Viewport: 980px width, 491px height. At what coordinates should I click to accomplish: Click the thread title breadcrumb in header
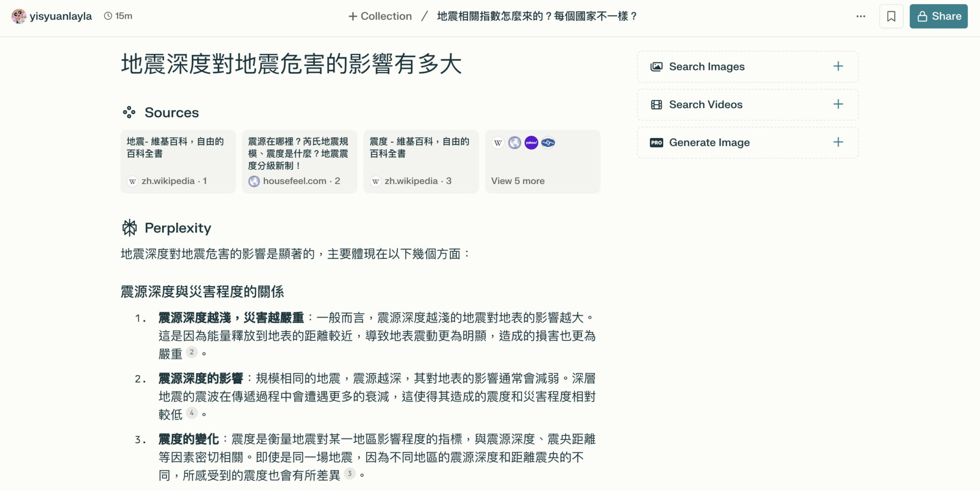click(537, 16)
